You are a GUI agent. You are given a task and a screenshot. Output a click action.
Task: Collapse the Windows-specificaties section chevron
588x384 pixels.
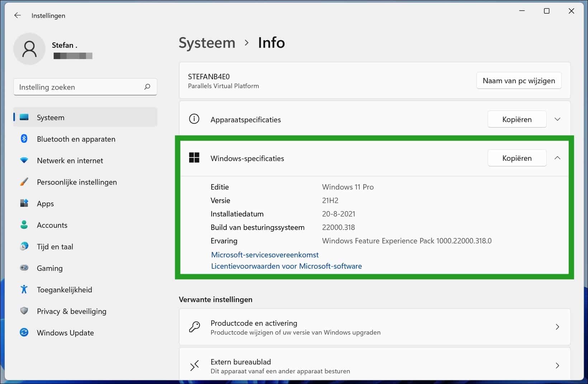pos(557,158)
